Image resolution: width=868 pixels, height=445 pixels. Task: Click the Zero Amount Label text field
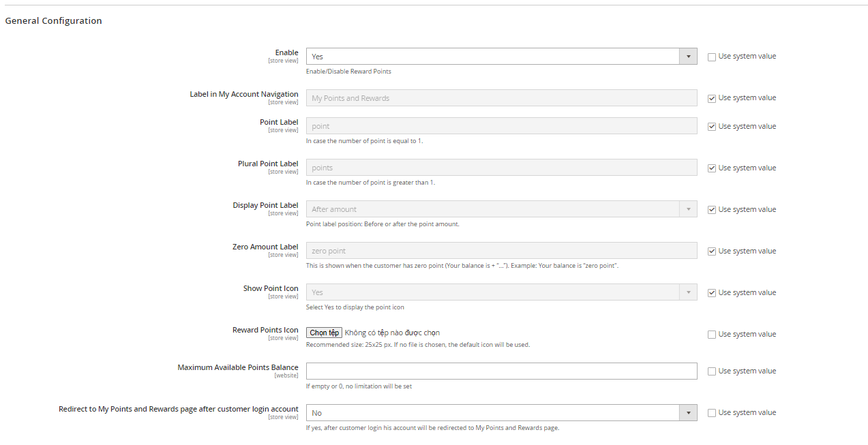click(x=501, y=251)
